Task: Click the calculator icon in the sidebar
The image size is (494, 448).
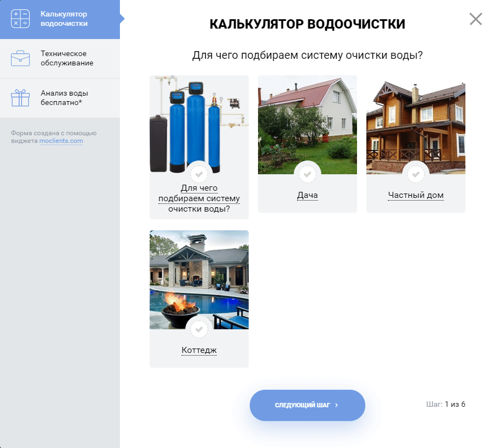Action: [x=20, y=19]
